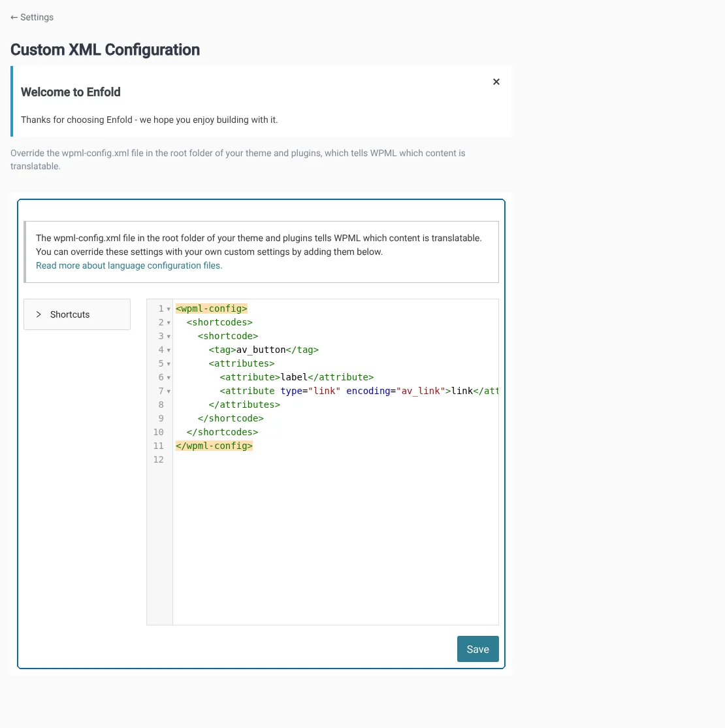
Task: Collapse the shortcodes block on line 2
Action: pyautogui.click(x=169, y=323)
